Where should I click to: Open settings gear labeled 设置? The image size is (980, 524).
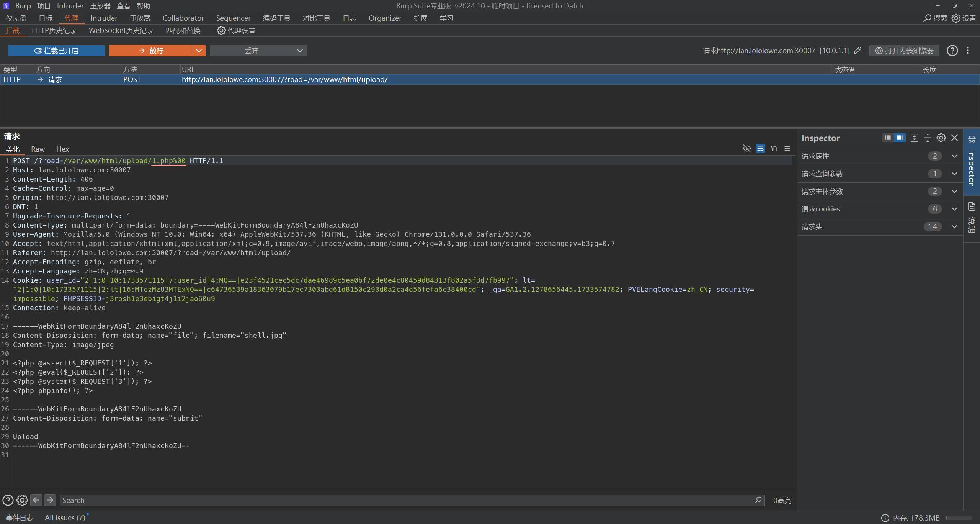956,18
